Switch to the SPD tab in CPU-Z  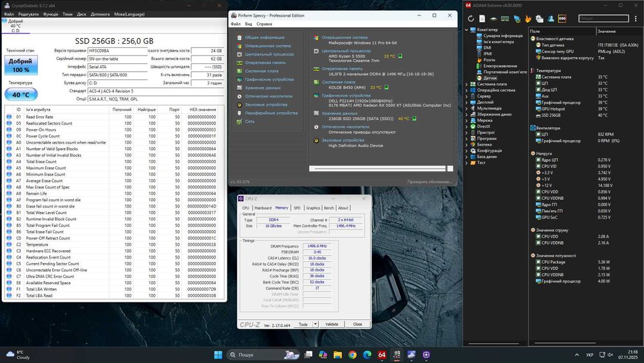coord(297,208)
